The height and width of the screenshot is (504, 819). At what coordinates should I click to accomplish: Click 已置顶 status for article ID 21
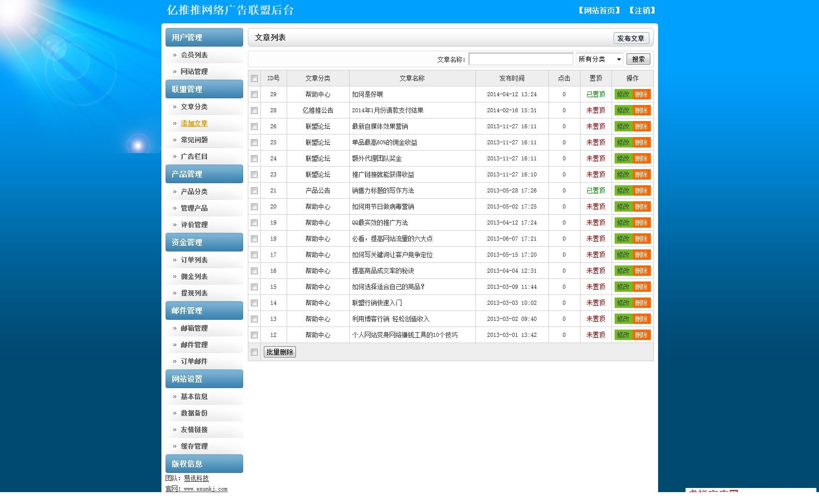click(x=595, y=190)
